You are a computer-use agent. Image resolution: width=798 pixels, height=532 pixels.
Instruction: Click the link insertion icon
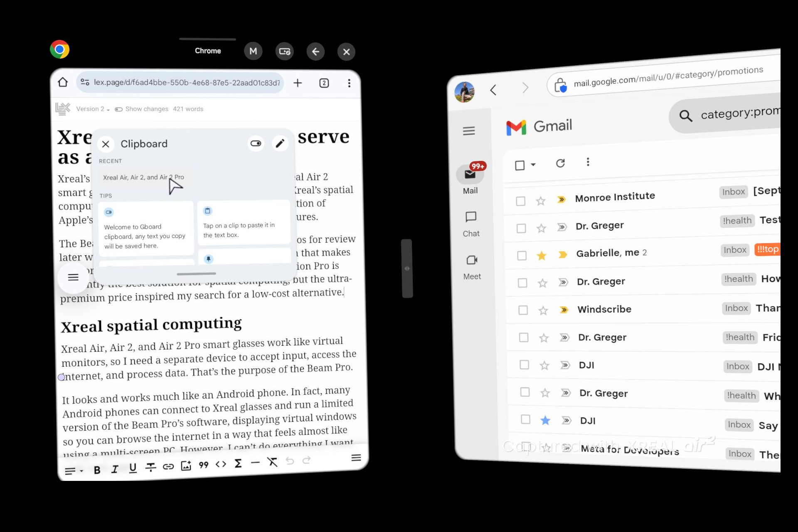coord(168,464)
